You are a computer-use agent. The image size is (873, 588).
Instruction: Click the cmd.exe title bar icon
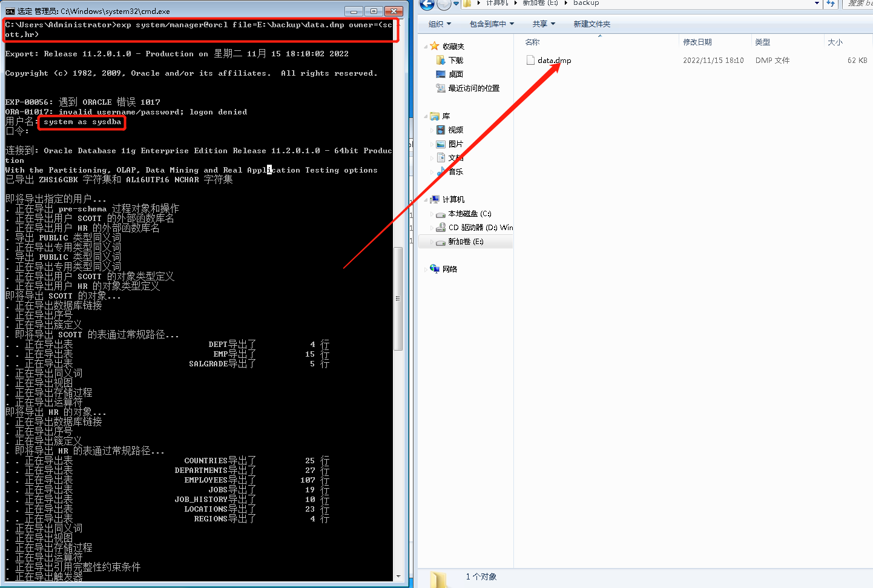[x=10, y=11]
